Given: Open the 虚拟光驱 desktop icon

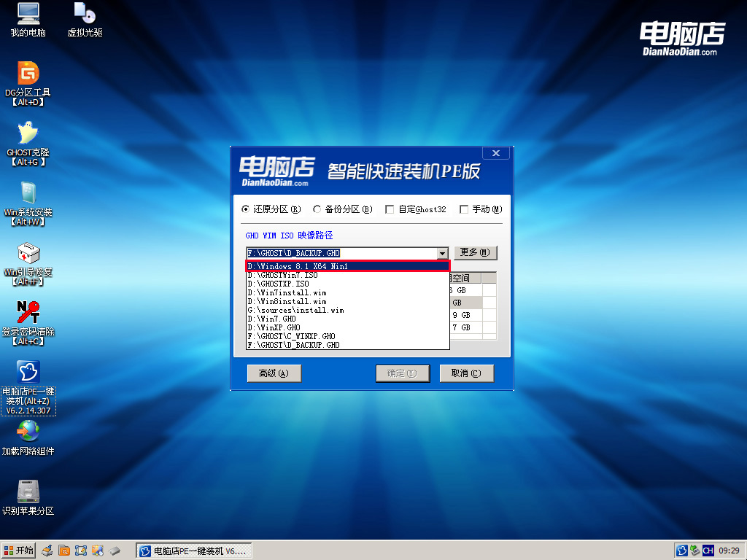Looking at the screenshot, I should coord(85,14).
